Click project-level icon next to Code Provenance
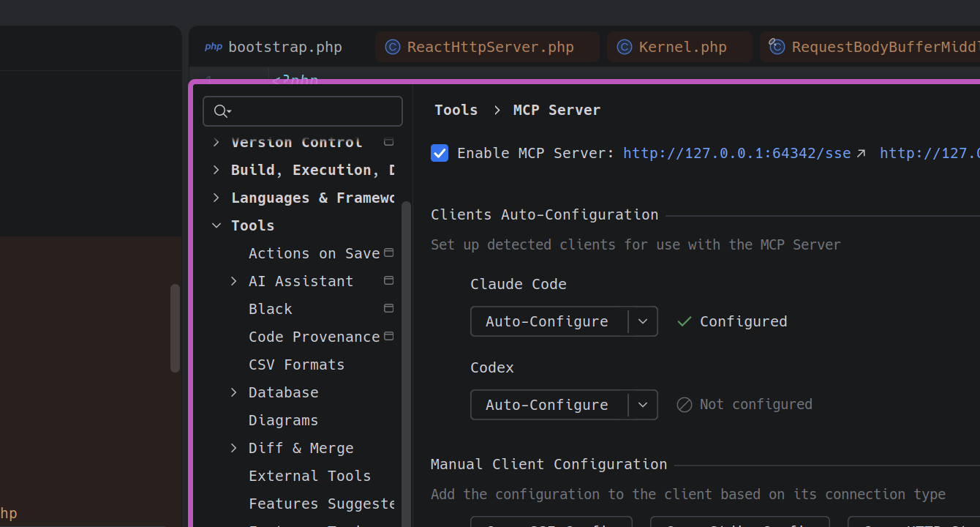 coord(389,336)
